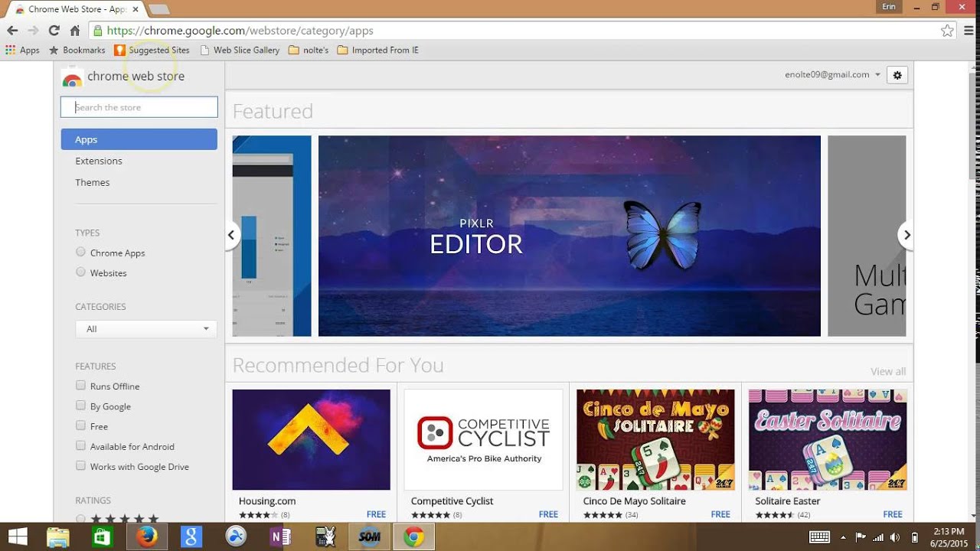Show hidden system tray icons

(843, 536)
